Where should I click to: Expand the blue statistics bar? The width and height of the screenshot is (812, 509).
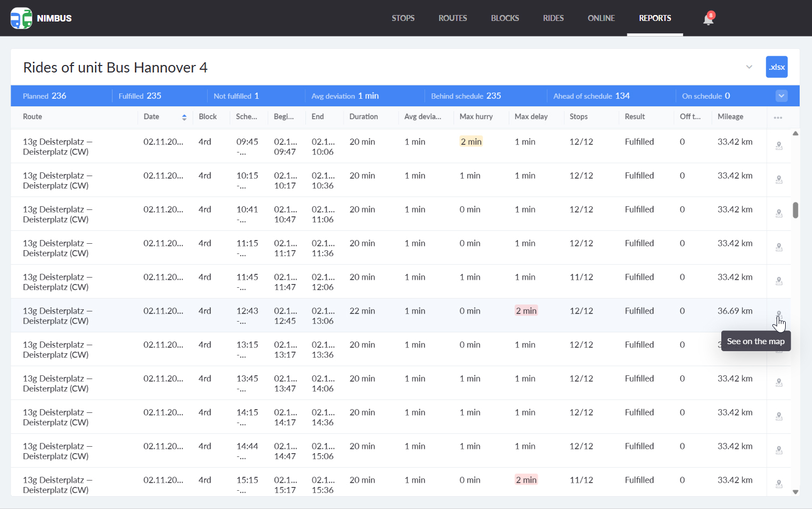(x=781, y=96)
